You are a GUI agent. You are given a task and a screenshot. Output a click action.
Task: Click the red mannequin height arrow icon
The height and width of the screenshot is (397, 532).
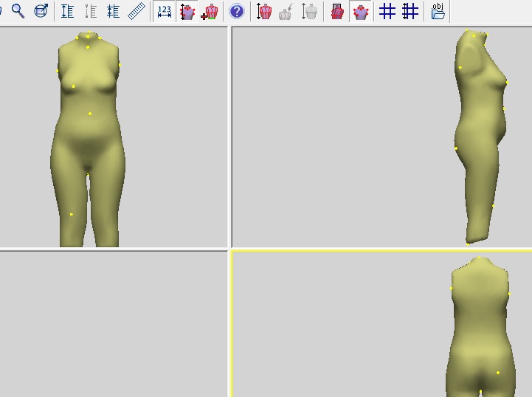263,11
